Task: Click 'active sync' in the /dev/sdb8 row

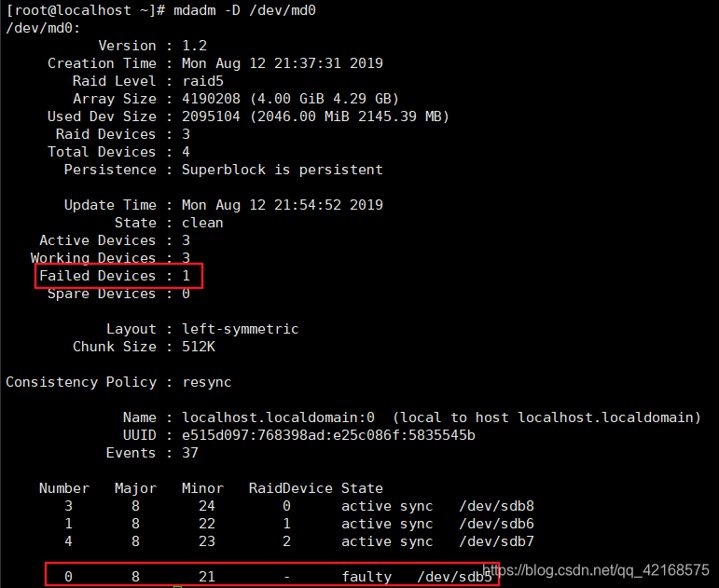Action: click(387, 506)
